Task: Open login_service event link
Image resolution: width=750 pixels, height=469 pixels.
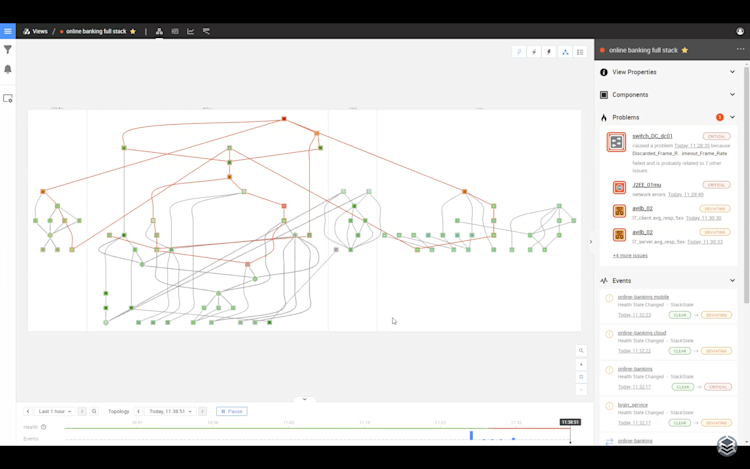Action: pyautogui.click(x=632, y=405)
